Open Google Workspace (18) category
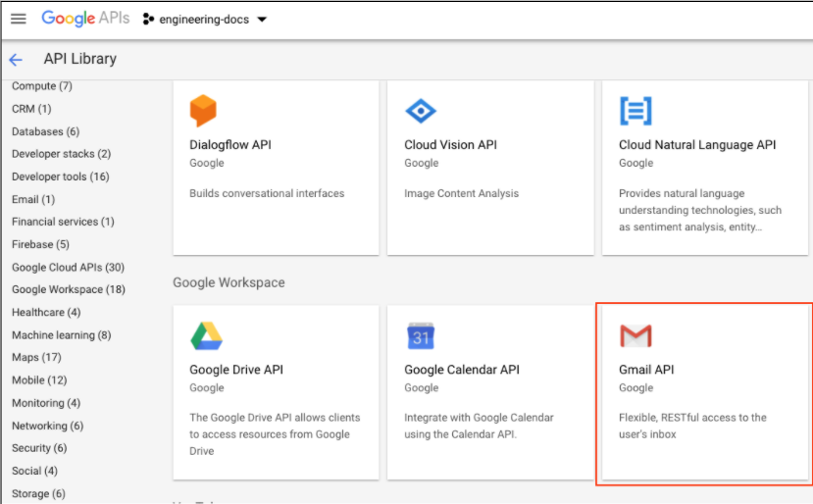This screenshot has height=504, width=813. pos(69,290)
